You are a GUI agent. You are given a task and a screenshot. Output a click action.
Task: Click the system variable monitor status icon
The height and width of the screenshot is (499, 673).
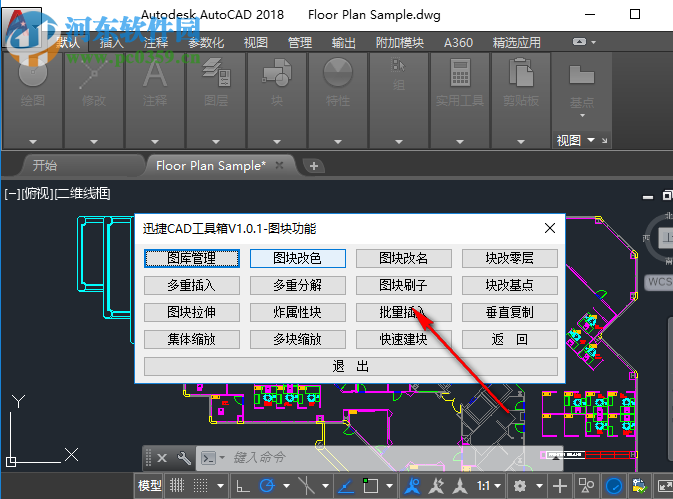640,486
